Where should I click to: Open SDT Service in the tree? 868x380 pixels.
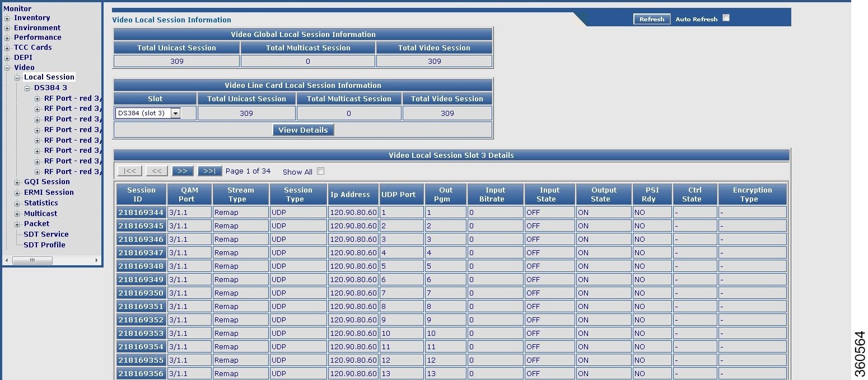[46, 234]
